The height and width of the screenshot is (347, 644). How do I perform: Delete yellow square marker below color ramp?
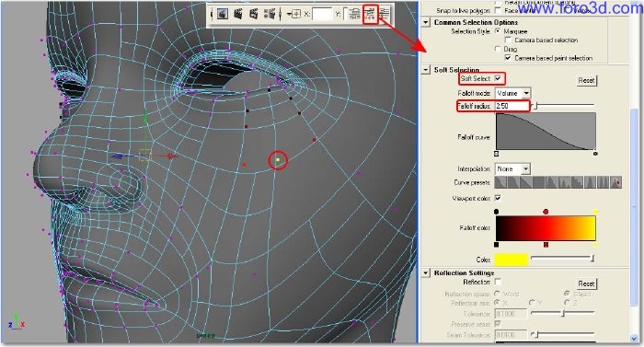point(595,245)
